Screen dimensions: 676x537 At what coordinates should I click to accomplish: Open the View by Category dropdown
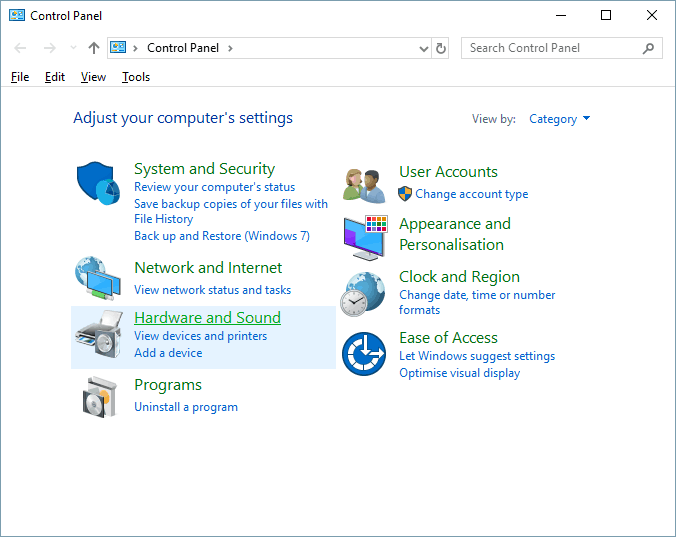[x=559, y=119]
